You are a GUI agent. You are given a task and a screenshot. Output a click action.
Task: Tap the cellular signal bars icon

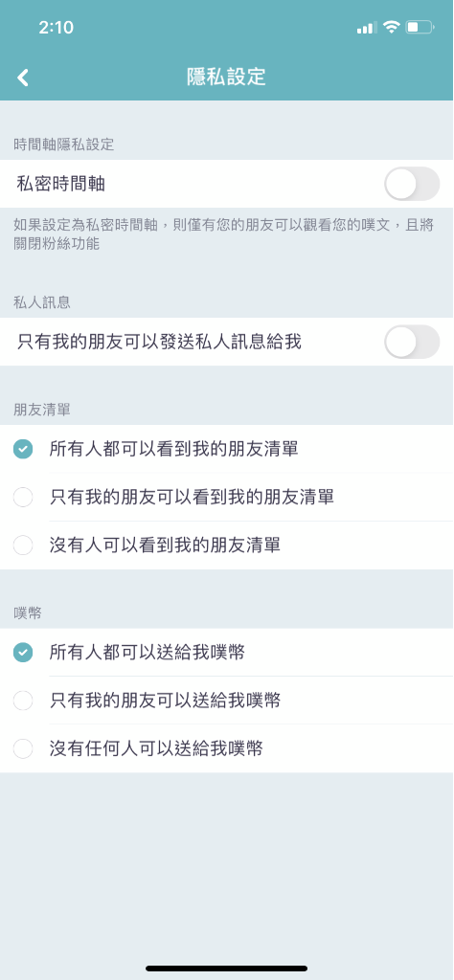[367, 28]
